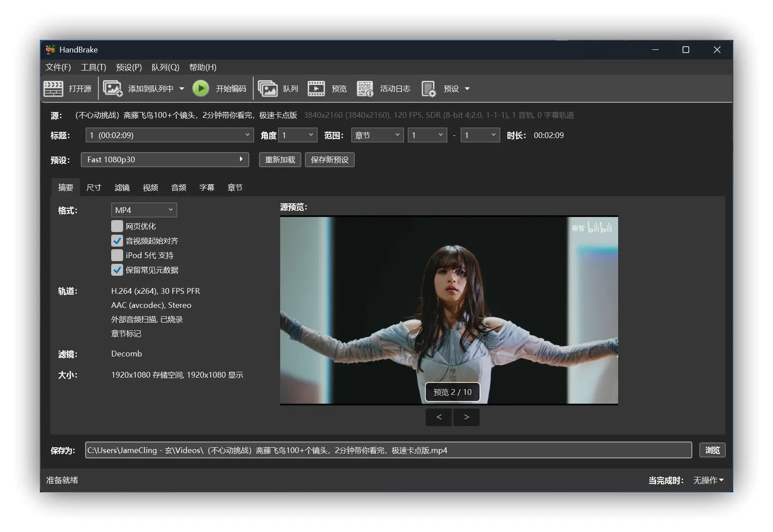Click the source preview image

click(449, 310)
